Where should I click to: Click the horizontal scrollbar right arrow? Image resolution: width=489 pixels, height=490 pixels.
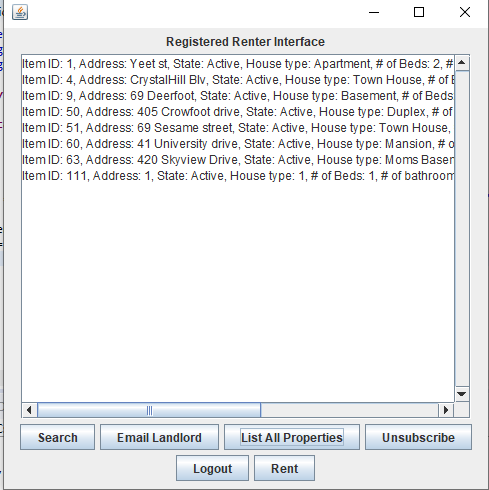pos(446,410)
